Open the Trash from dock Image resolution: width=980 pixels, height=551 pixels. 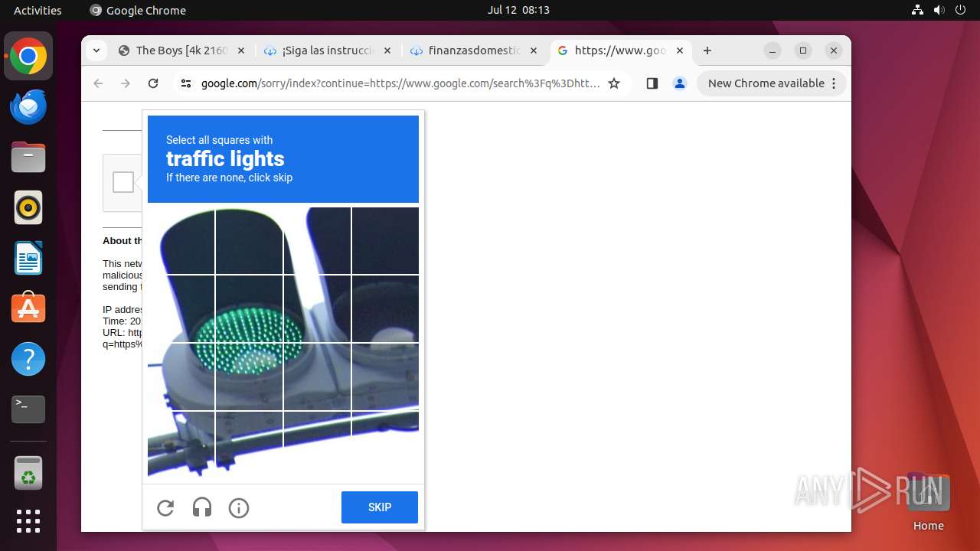pos(28,472)
